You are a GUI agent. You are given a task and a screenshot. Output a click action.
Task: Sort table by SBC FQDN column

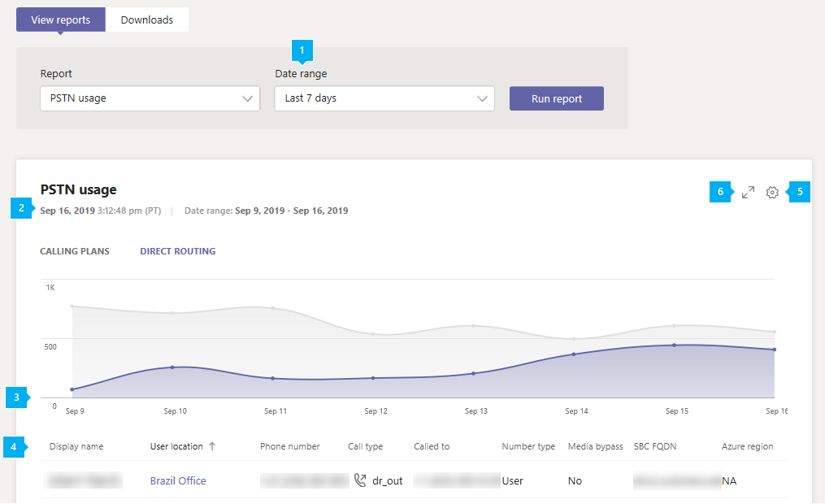click(655, 446)
